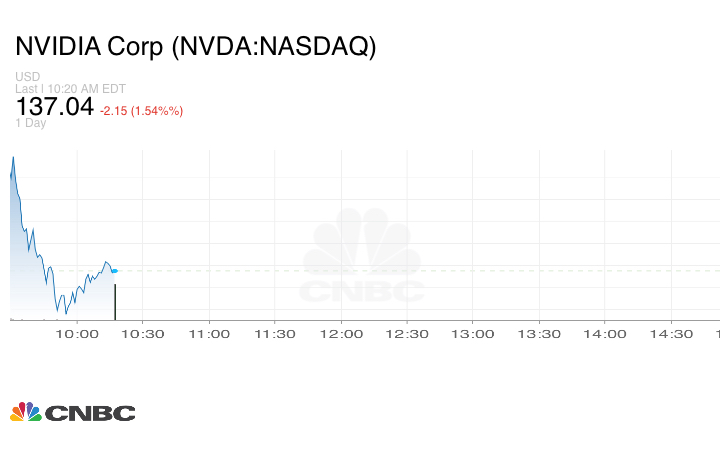Click the 14:30 time axis label
720x450 pixels.
[x=671, y=334]
